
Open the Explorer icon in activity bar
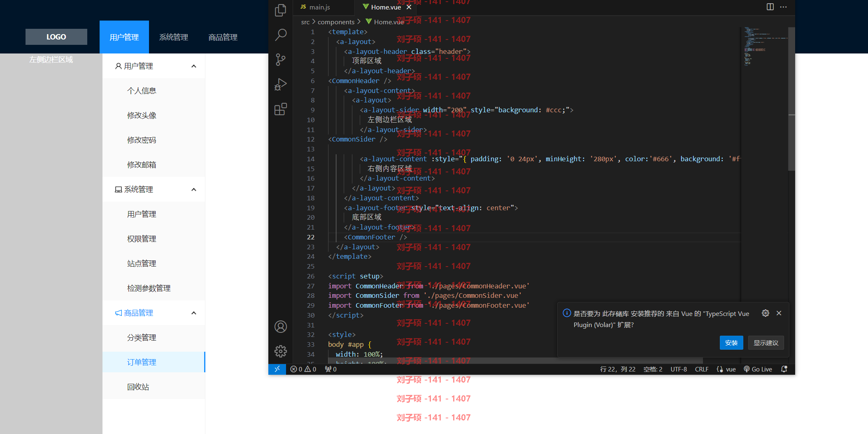click(x=281, y=10)
